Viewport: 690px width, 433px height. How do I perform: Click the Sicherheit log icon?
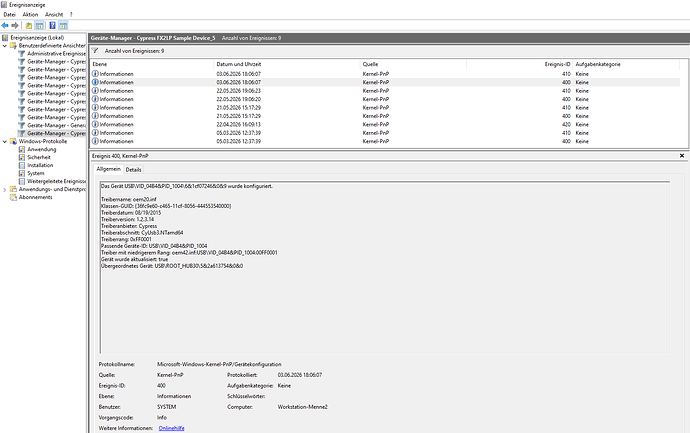tap(22, 158)
